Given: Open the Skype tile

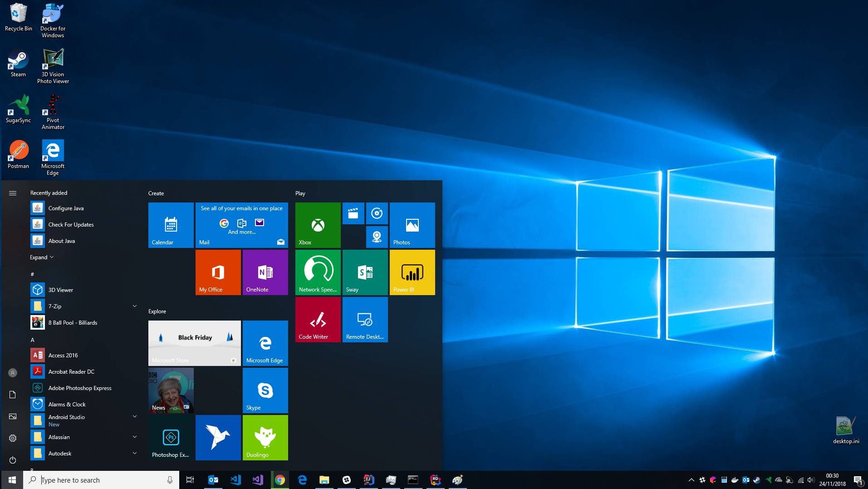Looking at the screenshot, I should coord(265,390).
